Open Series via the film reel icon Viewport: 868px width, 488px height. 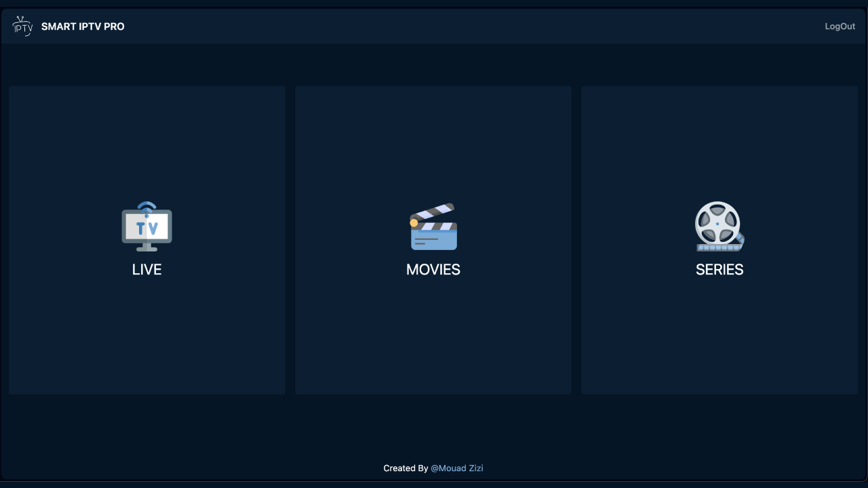719,226
